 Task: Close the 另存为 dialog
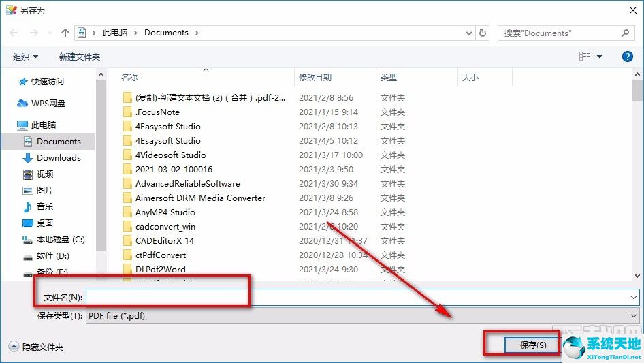tap(633, 10)
